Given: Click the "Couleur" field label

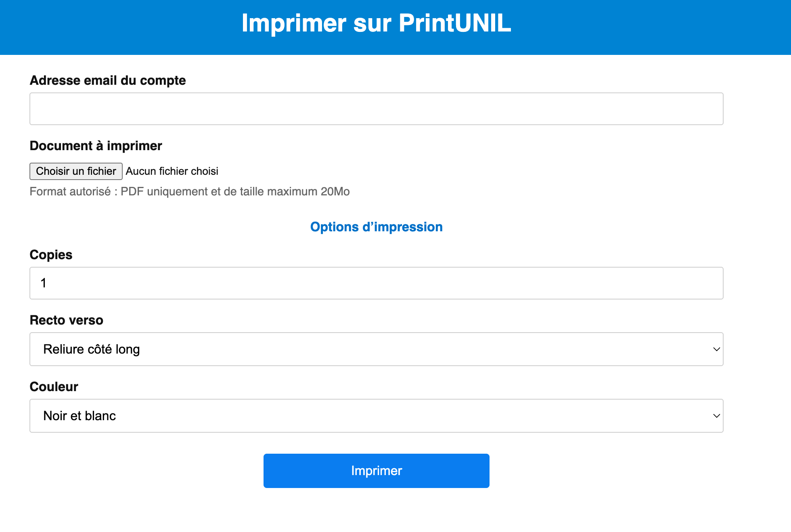Looking at the screenshot, I should pos(54,387).
